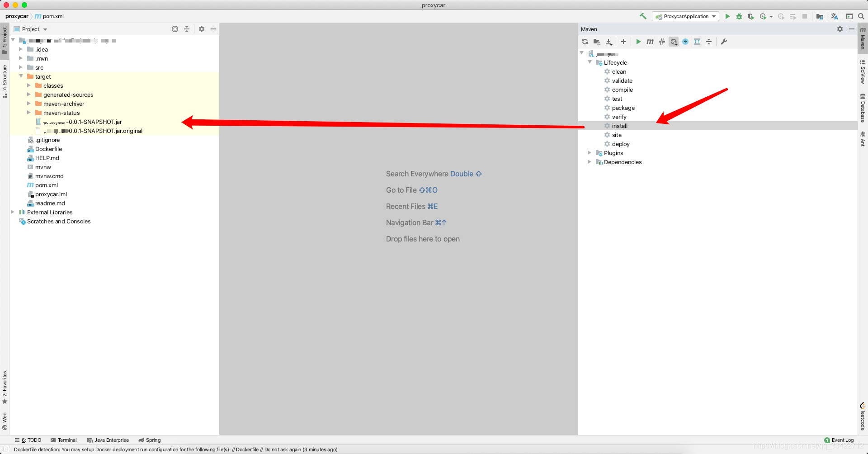This screenshot has width=868, height=454.
Task: Toggle Skip Tests mode in Maven
Action: (x=685, y=42)
